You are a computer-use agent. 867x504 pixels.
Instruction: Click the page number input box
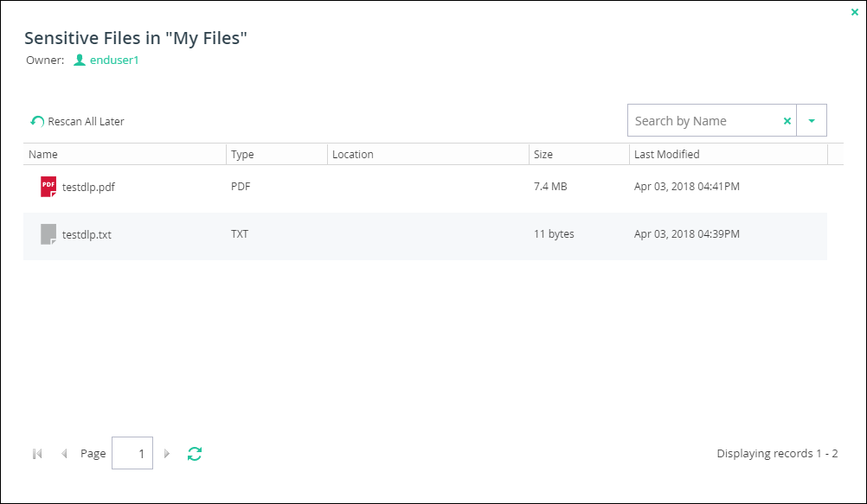point(132,453)
